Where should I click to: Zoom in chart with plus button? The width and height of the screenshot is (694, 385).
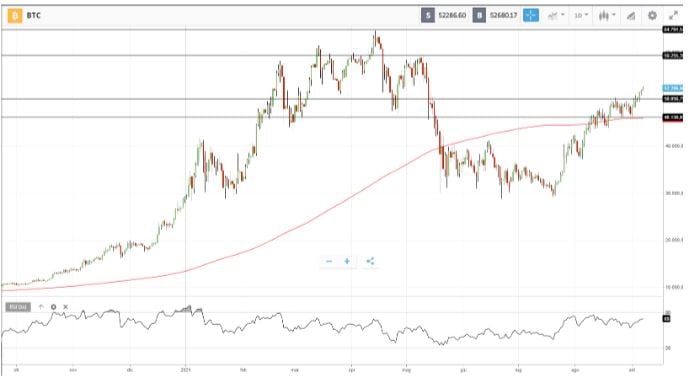tap(347, 262)
